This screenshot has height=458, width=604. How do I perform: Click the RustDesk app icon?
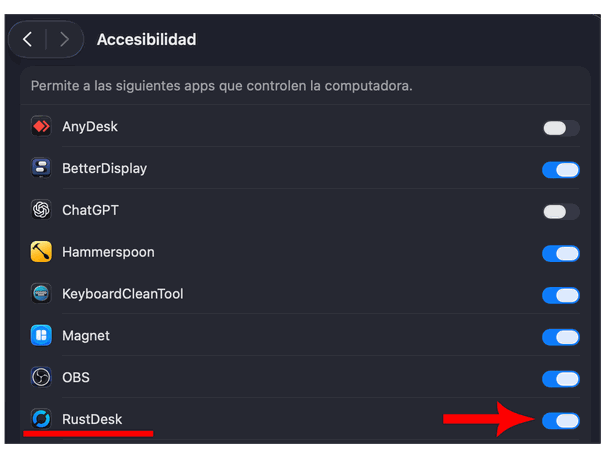point(41,419)
